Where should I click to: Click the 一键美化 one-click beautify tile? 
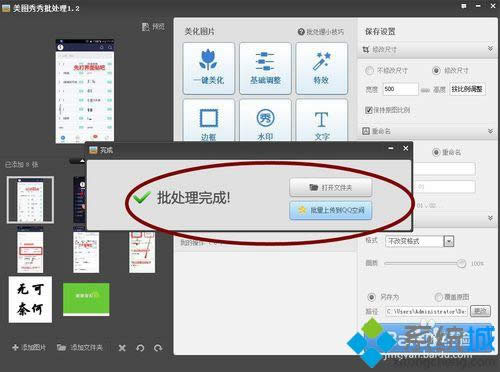point(209,68)
